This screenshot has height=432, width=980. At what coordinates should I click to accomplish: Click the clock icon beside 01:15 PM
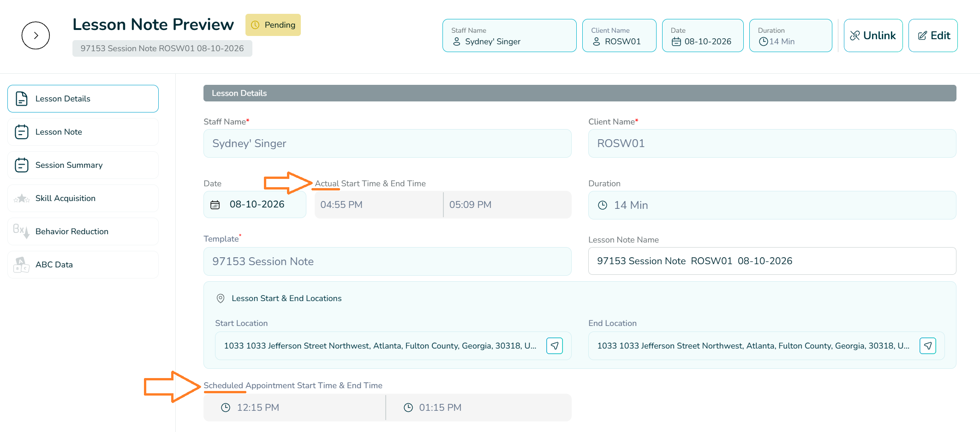[x=408, y=408]
